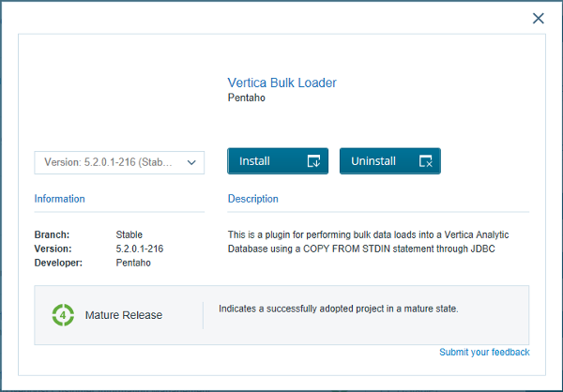
Task: Uninstall the Vertica Bulk Loader plugin
Action: tap(390, 161)
